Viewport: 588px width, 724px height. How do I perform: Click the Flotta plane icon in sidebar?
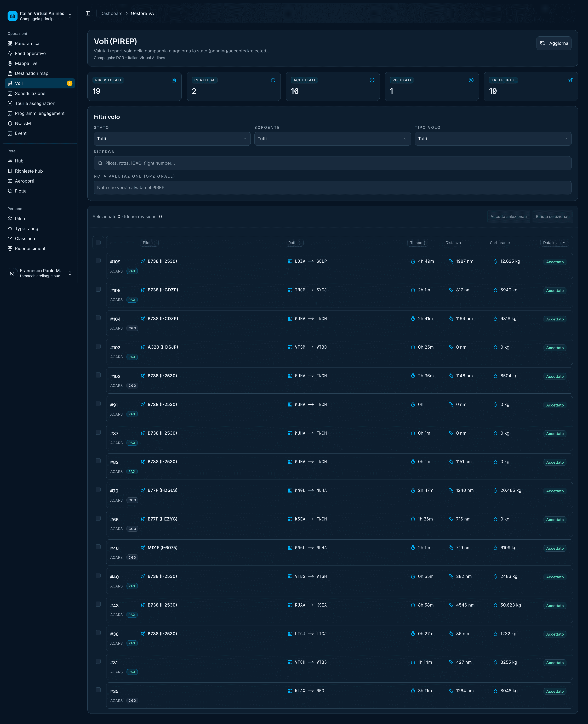[x=10, y=191]
